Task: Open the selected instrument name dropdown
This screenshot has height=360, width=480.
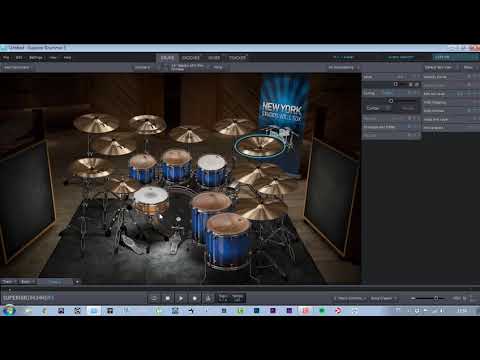Action: 188,67
